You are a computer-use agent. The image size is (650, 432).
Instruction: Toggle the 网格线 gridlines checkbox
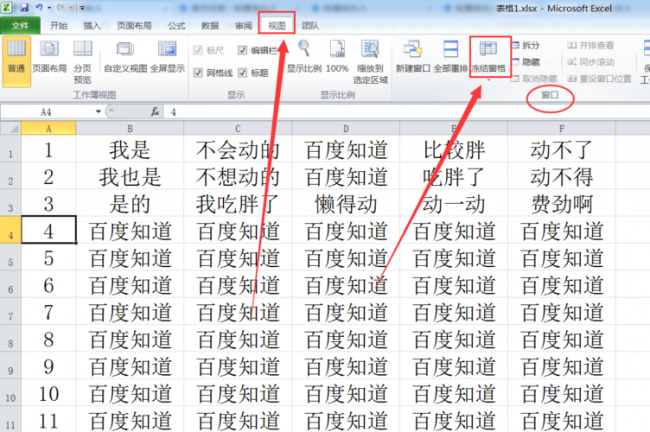click(x=198, y=73)
